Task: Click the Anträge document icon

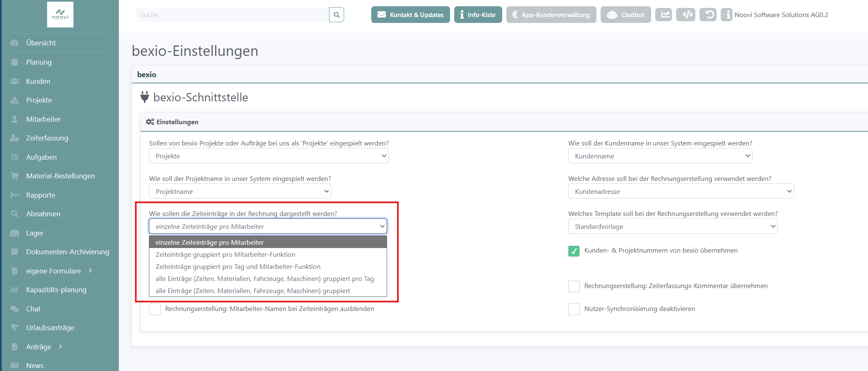Action: click(15, 347)
